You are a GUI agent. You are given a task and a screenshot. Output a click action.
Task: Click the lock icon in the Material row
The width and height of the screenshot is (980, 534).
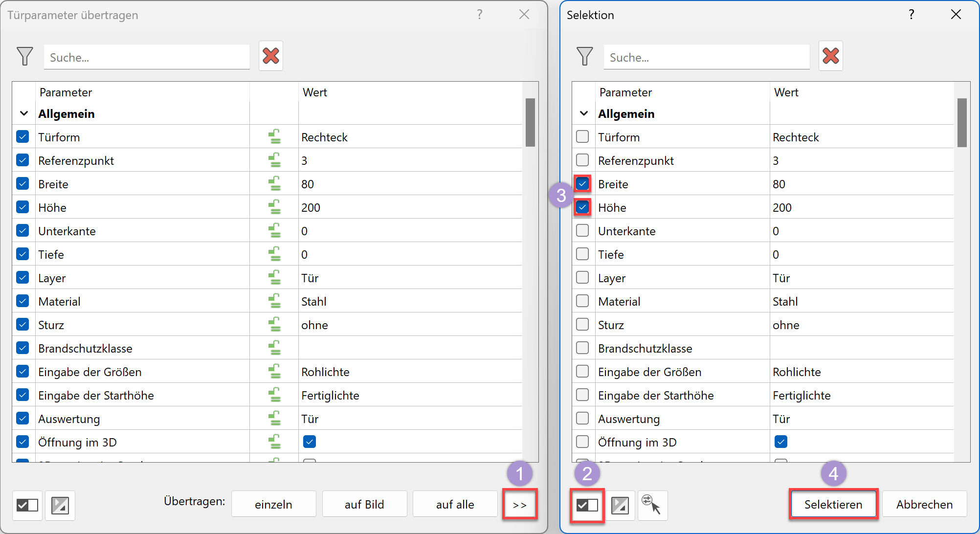click(x=275, y=301)
